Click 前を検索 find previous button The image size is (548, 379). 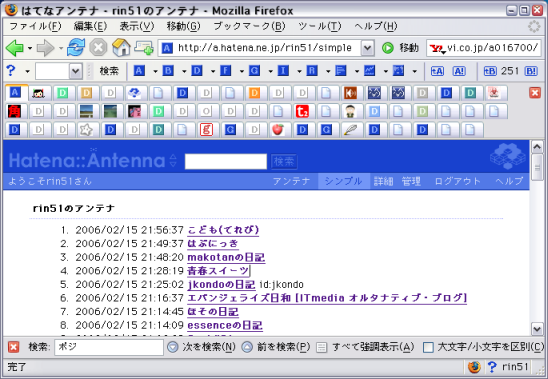click(x=276, y=347)
